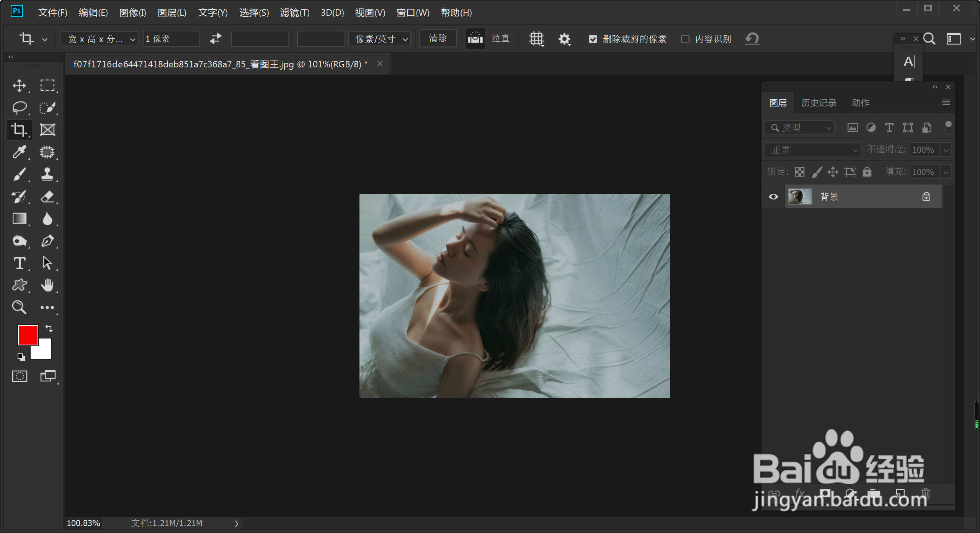
Task: Enable 内容识别 checkbox
Action: click(685, 39)
